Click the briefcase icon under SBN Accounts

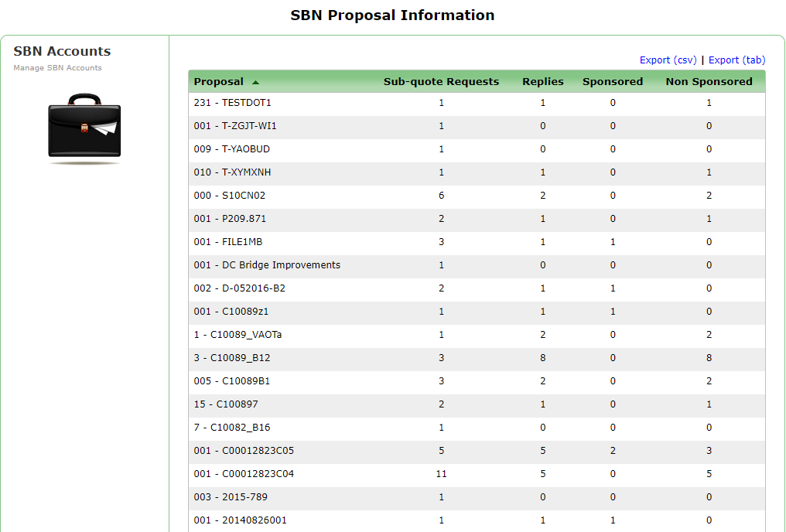click(84, 127)
